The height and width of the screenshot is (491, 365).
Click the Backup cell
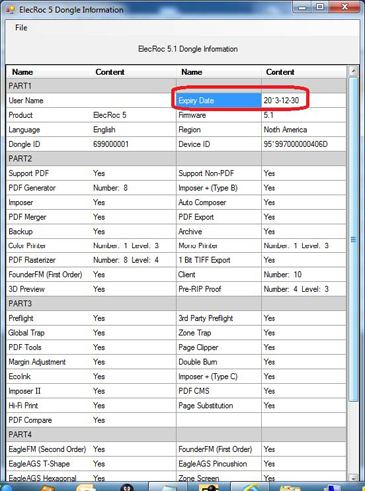(49, 231)
